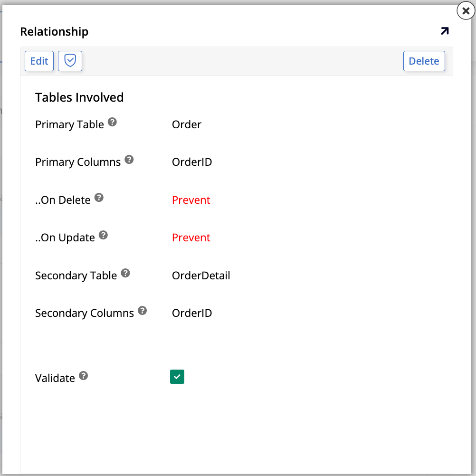This screenshot has width=476, height=476.
Task: Open the ..On Update help tooltip
Action: (103, 235)
